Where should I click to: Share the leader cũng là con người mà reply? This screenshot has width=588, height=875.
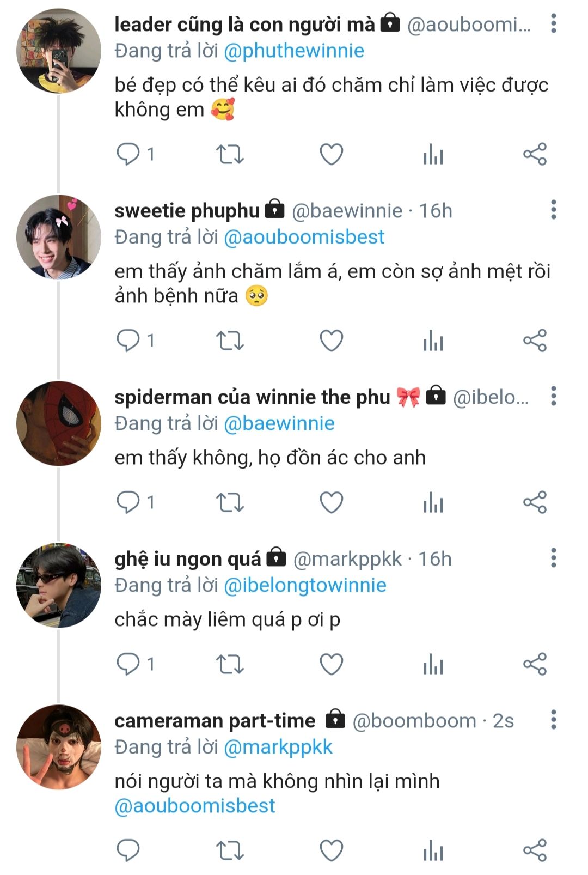pyautogui.click(x=535, y=155)
